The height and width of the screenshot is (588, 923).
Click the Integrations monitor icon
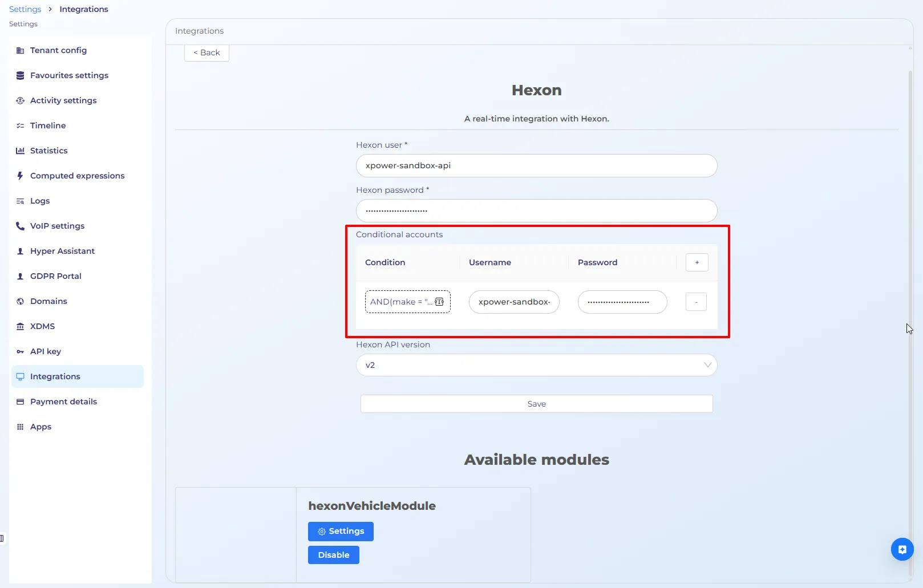tap(20, 376)
